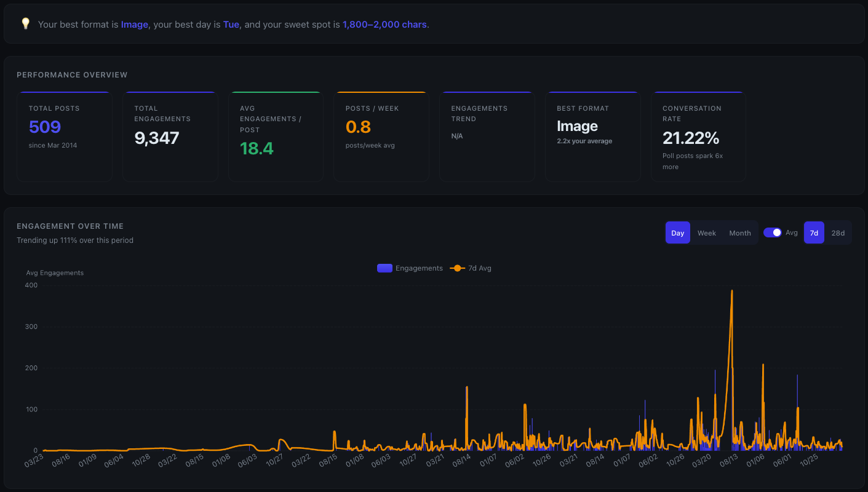868x492 pixels.
Task: Select the Total Posts stat card
Action: (64, 135)
